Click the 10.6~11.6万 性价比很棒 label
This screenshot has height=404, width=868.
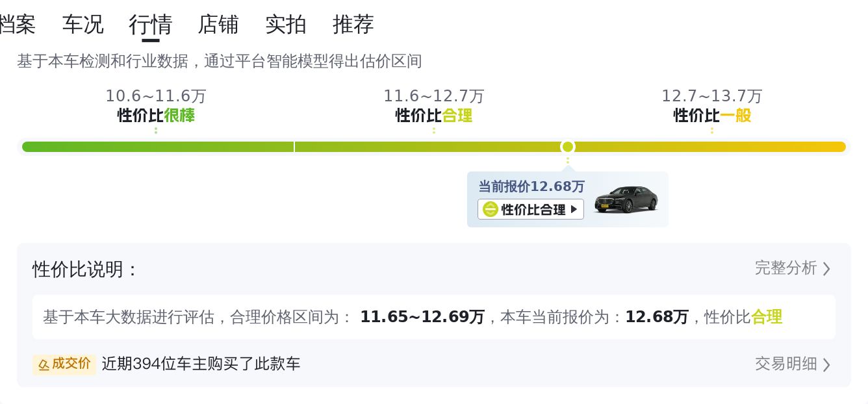[156, 106]
